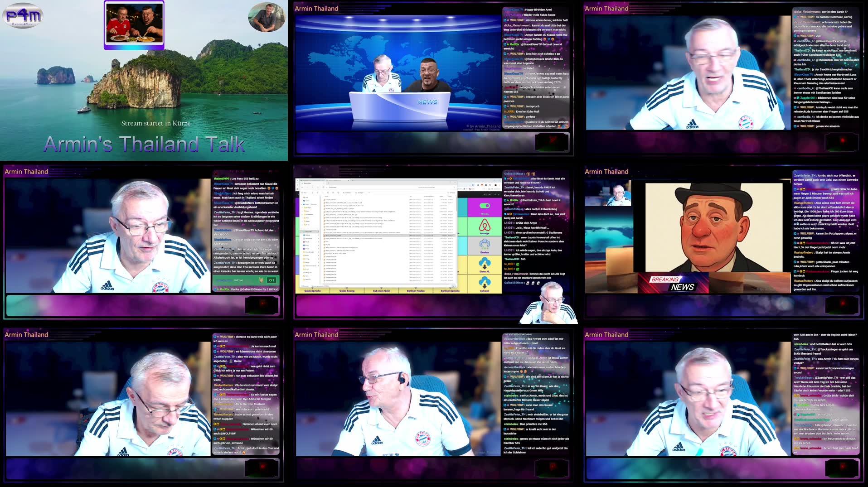The height and width of the screenshot is (487, 868).
Task: Click the Share icon in the Explorer toolbar
Action: (333, 193)
